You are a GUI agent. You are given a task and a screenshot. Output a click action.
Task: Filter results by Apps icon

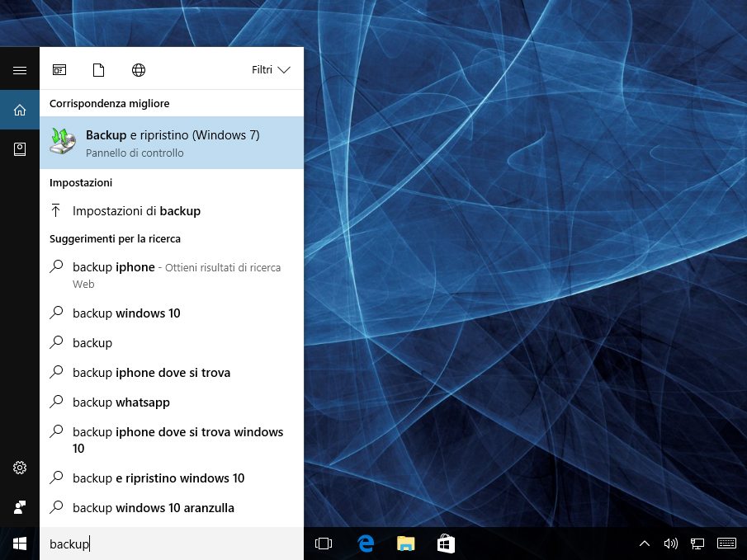pos(59,70)
